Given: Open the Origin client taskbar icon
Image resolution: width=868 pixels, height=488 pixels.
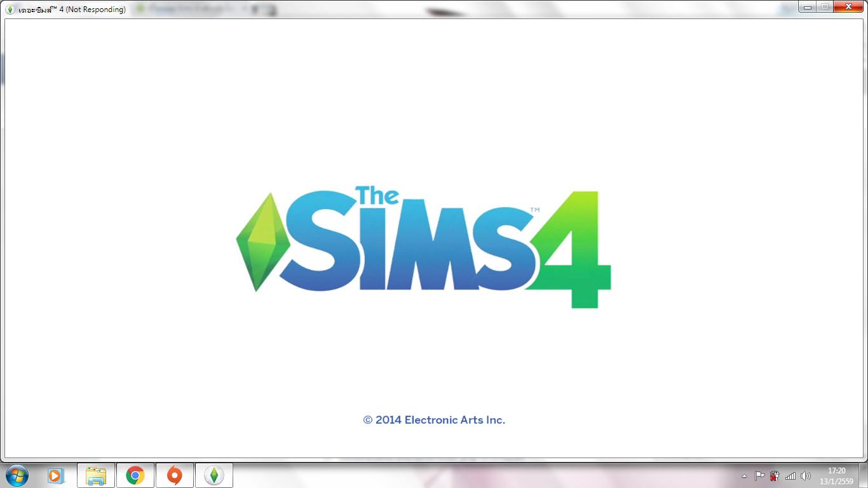Looking at the screenshot, I should pos(174,475).
